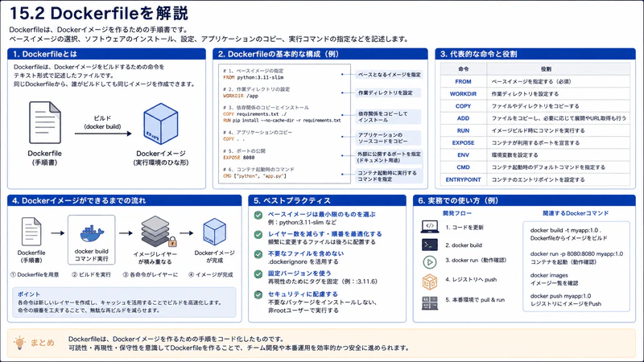Click the green check next to ベースイメージは最小限のものを選ぶ
Screen dimensions: 644x362
click(258, 215)
